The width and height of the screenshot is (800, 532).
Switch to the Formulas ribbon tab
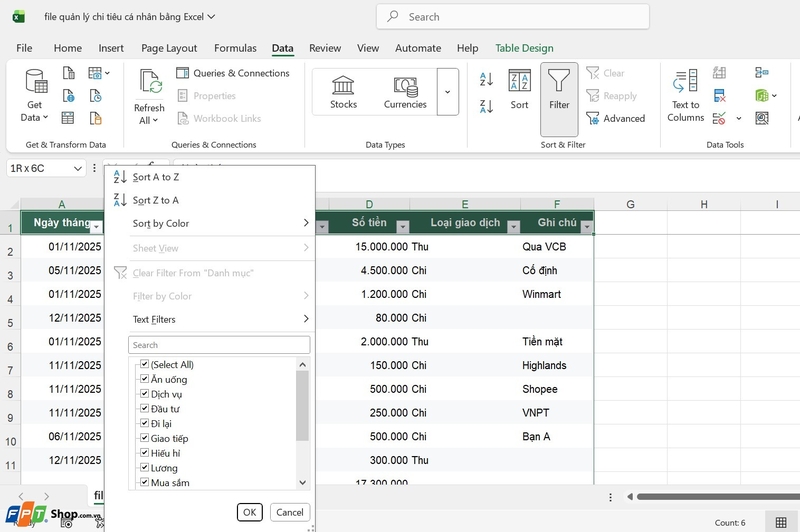coord(235,48)
